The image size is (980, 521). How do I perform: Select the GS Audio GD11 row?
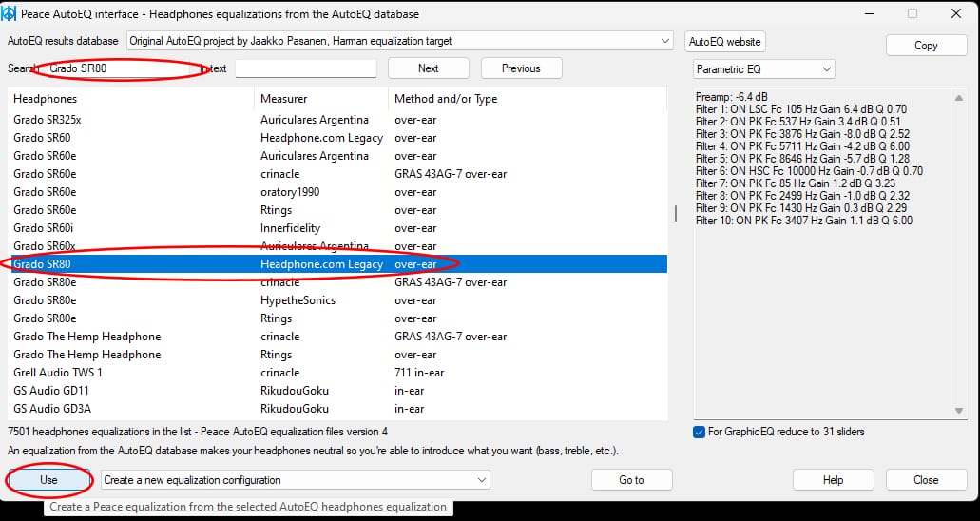click(338, 391)
